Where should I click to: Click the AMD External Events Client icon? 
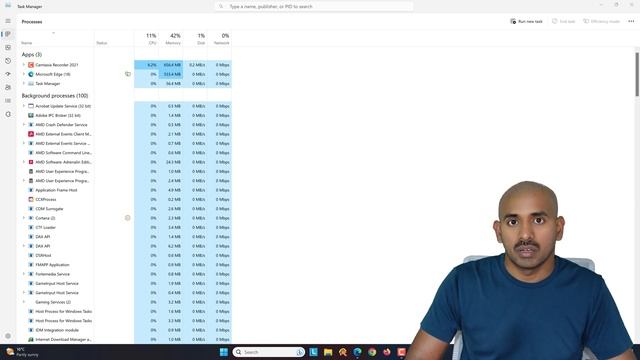tap(31, 134)
